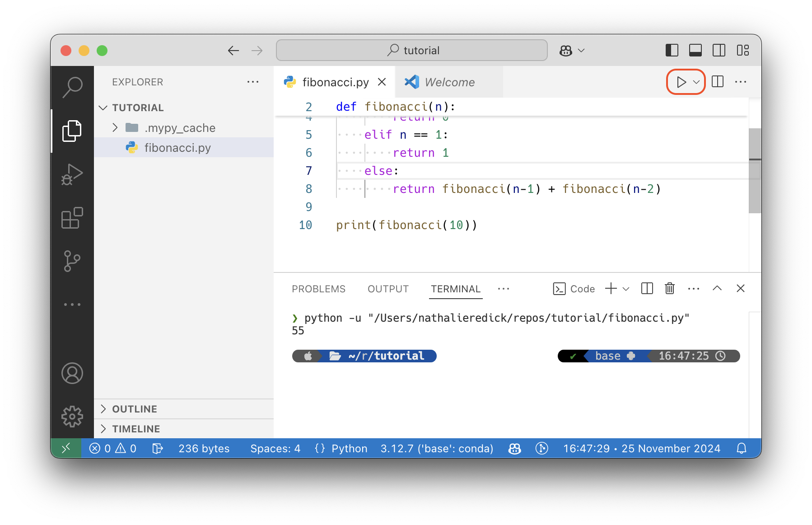This screenshot has width=812, height=525.
Task: Toggle the primary side bar
Action: pos(672,50)
